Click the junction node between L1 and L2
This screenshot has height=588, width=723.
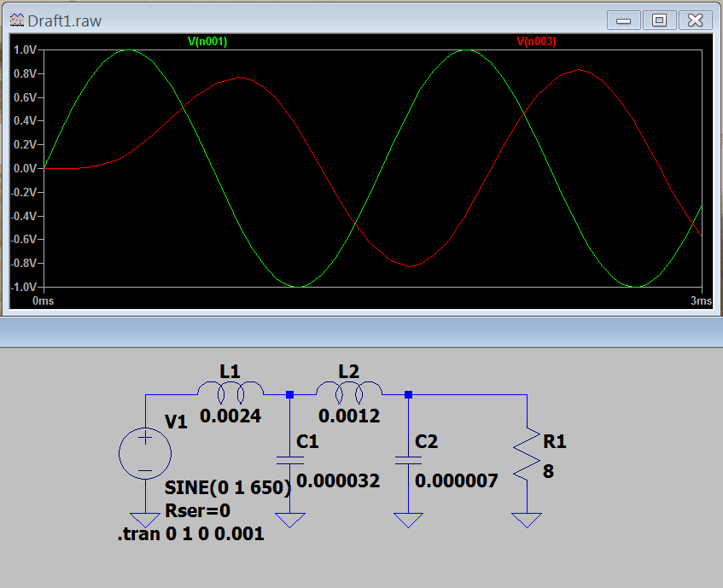(290, 394)
